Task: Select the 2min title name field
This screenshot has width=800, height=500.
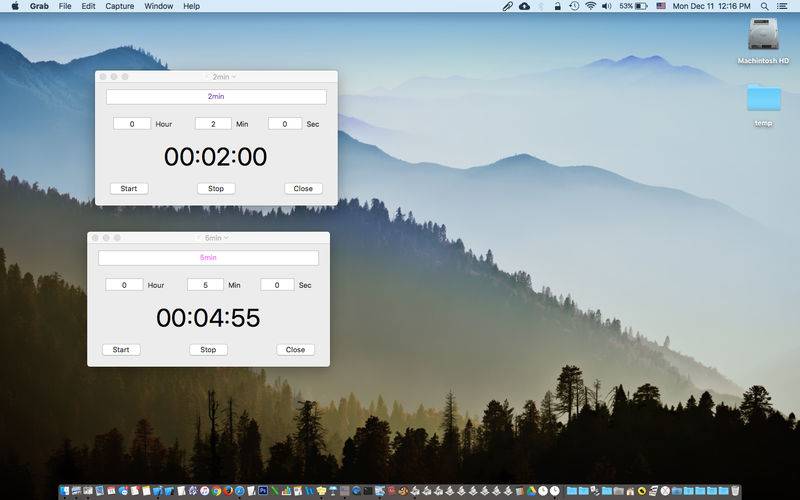Action: 216,96
